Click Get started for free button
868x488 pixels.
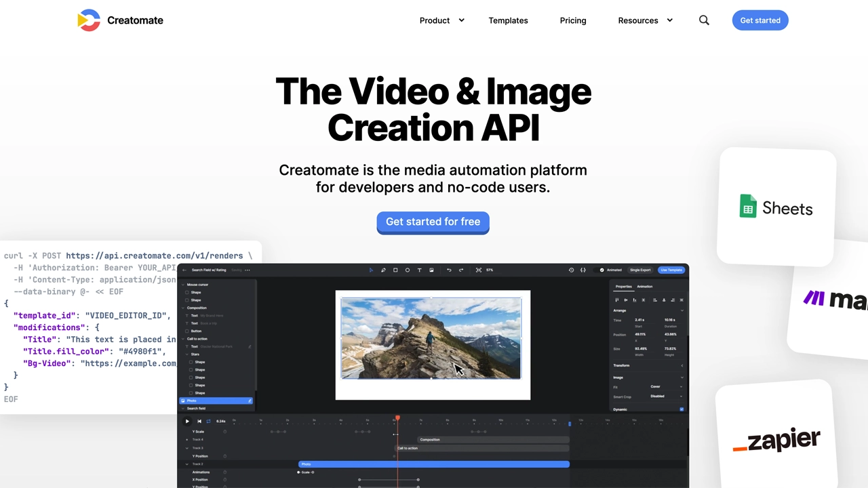(433, 222)
